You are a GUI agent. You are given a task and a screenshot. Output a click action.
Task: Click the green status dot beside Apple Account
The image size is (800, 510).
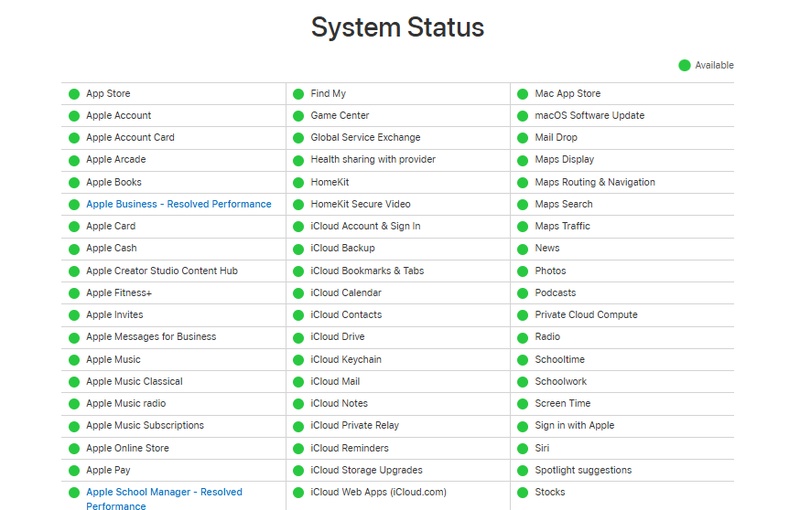74,116
